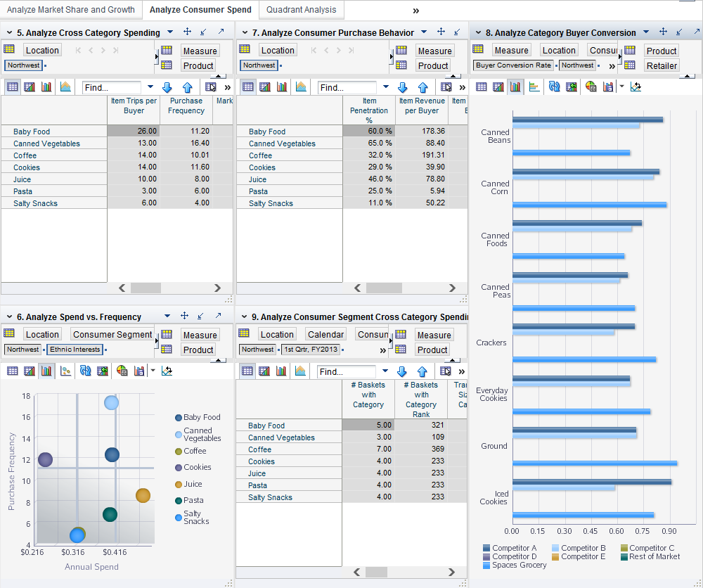Click the pie-chart calculator icon in panel 8
Viewport: 703px width, 588px height.
tap(591, 87)
